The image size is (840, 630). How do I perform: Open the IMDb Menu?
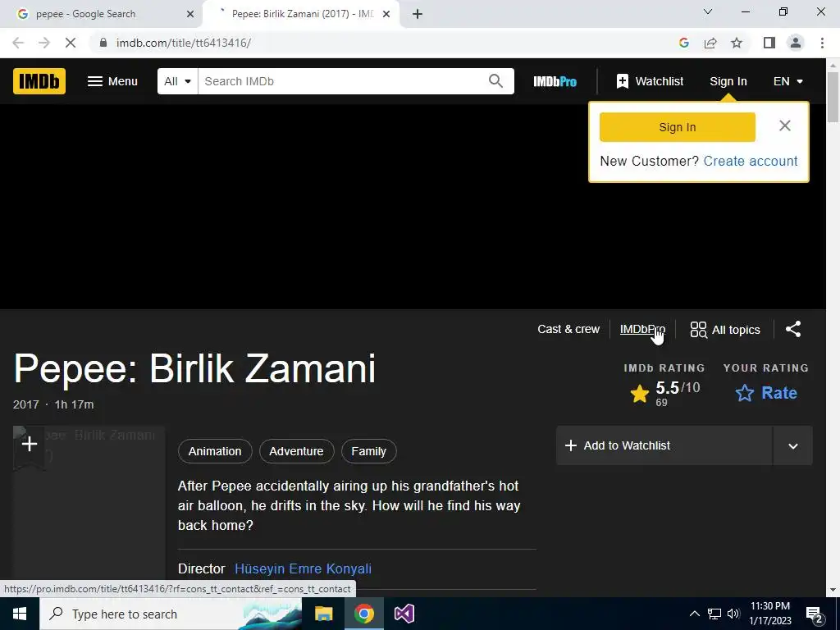click(x=112, y=81)
